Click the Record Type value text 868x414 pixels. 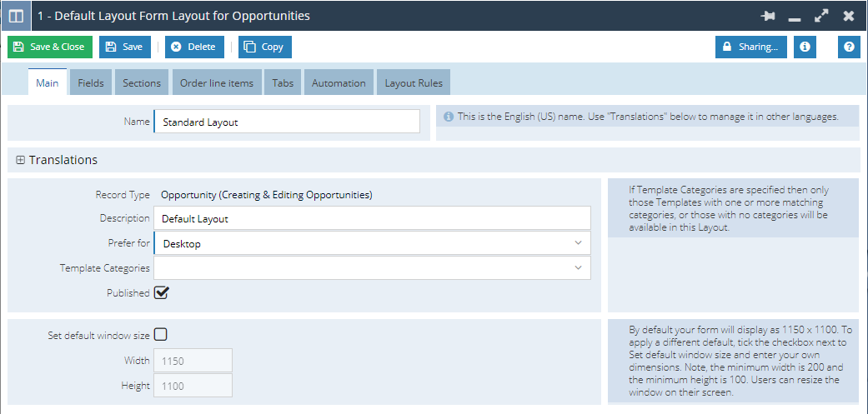click(x=266, y=195)
